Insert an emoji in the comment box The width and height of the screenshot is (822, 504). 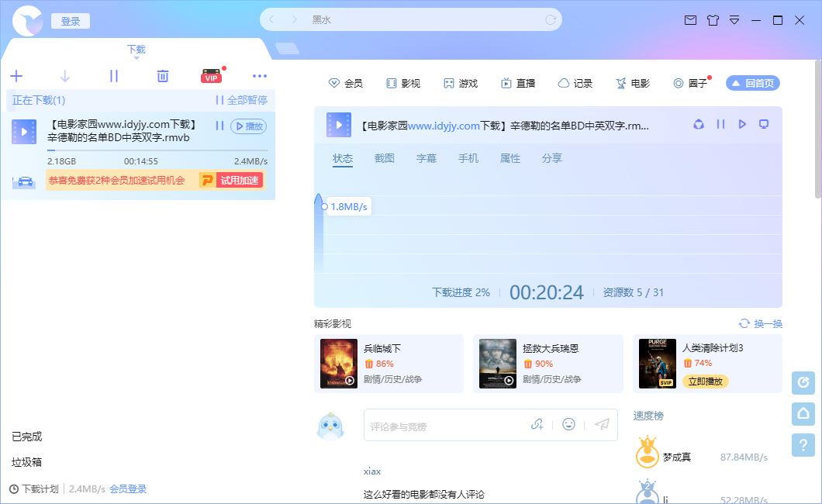point(568,425)
